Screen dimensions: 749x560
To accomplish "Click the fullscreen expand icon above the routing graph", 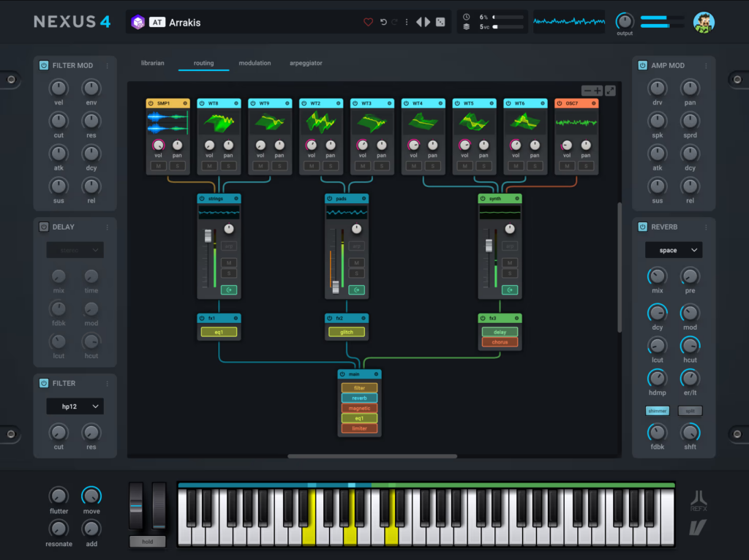I will point(611,90).
